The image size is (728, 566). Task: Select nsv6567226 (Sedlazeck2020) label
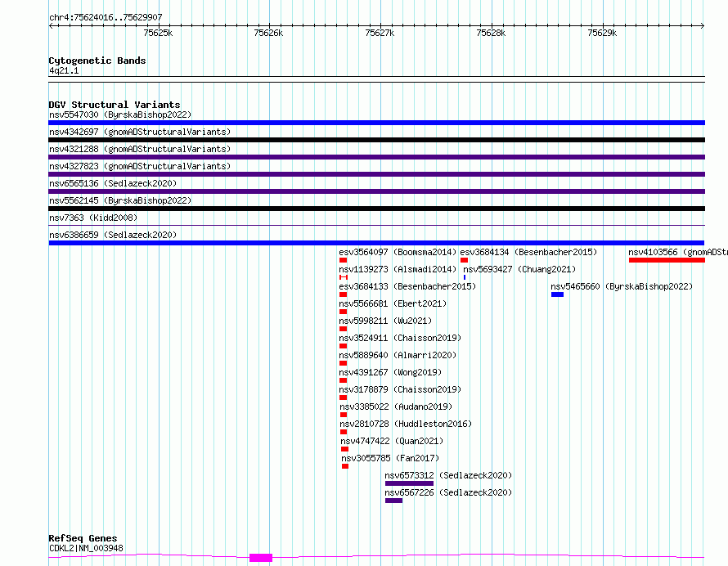click(448, 492)
